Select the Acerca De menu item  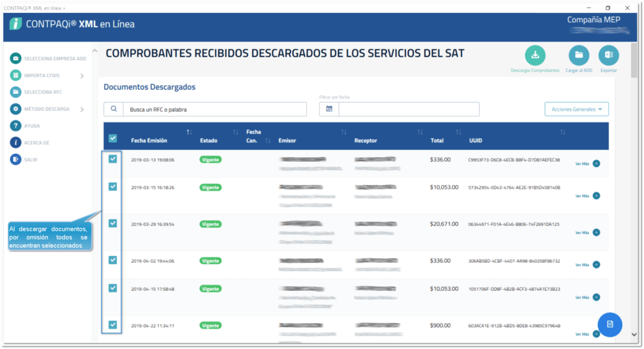[x=36, y=143]
